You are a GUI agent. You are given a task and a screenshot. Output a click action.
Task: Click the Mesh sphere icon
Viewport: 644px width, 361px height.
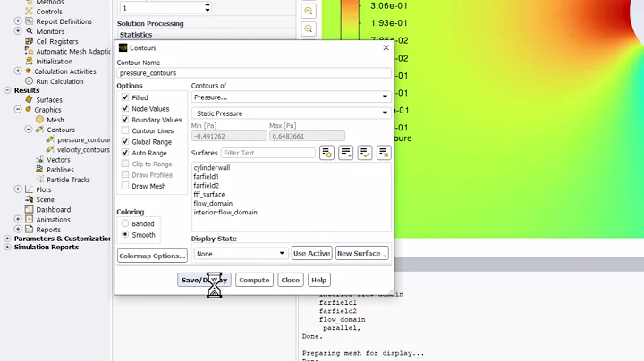coord(39,120)
